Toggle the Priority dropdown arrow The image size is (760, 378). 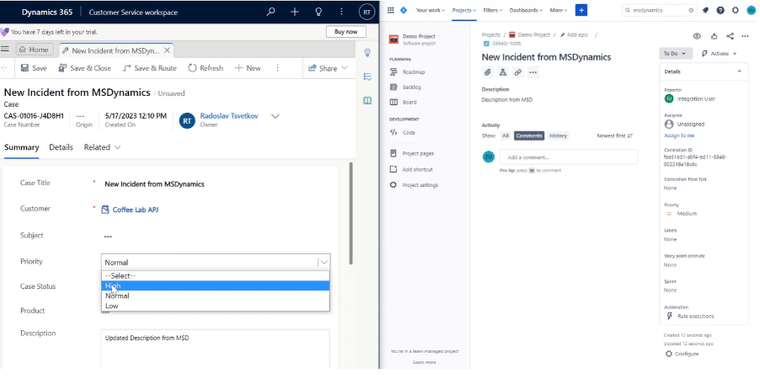coord(324,262)
